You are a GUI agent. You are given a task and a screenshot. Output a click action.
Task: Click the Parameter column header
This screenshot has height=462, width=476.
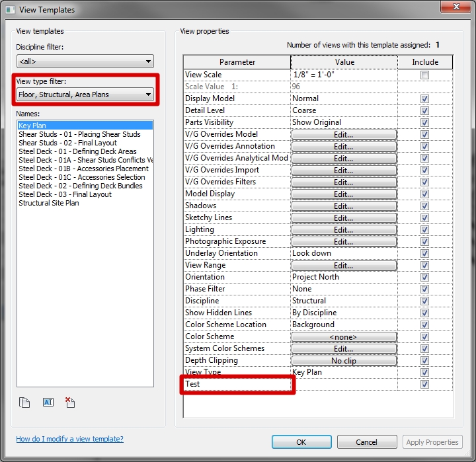coord(237,62)
